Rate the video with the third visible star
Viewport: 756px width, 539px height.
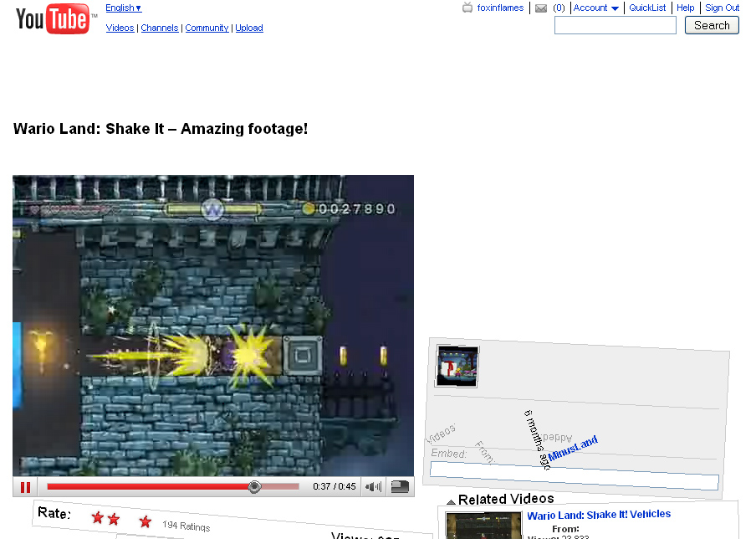[x=146, y=521]
